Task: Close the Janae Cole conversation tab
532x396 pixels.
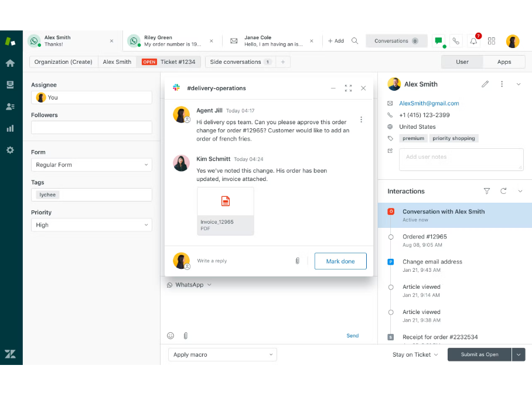Action: [x=312, y=41]
